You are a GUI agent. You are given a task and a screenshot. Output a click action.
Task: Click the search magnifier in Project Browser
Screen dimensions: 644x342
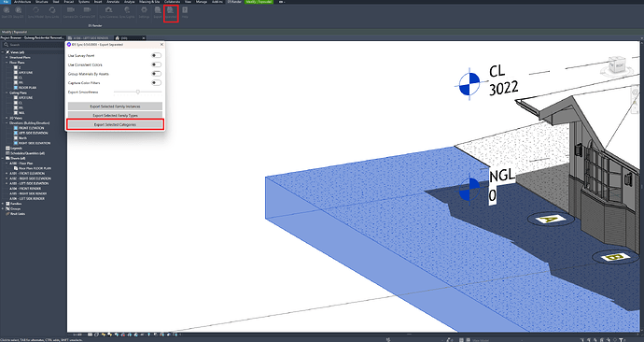(x=7, y=45)
